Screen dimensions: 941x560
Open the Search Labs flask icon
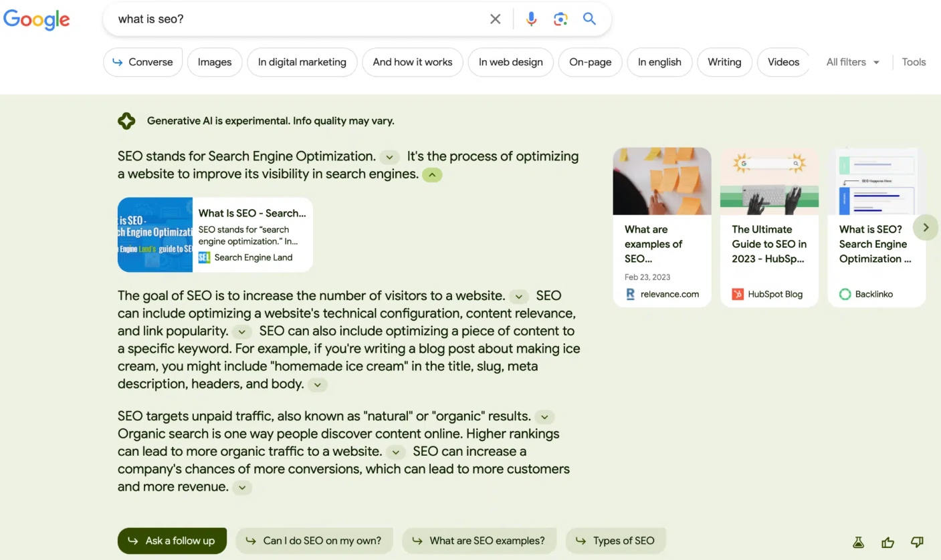tap(858, 541)
